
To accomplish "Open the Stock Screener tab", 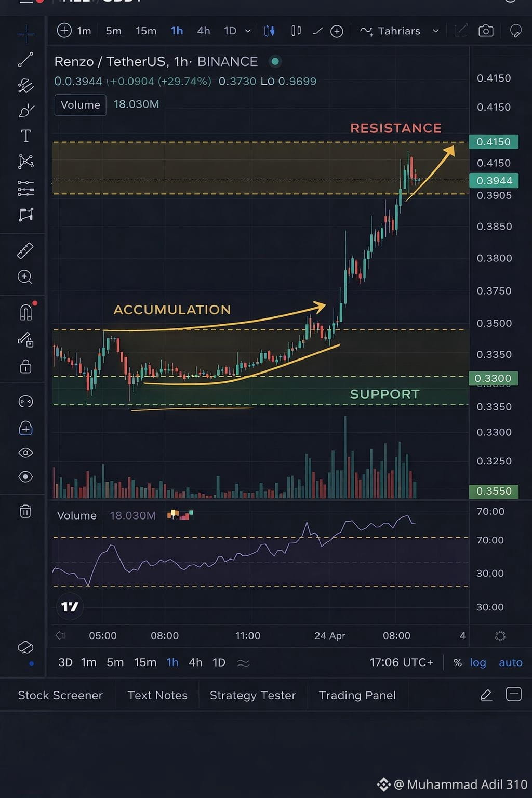I will pyautogui.click(x=60, y=695).
